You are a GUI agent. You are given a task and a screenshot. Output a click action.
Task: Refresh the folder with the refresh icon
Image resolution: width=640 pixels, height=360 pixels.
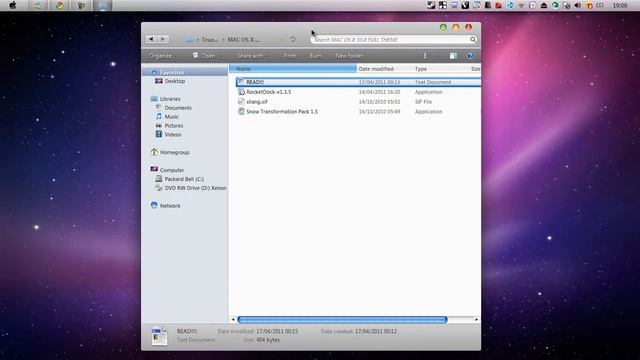pos(293,40)
